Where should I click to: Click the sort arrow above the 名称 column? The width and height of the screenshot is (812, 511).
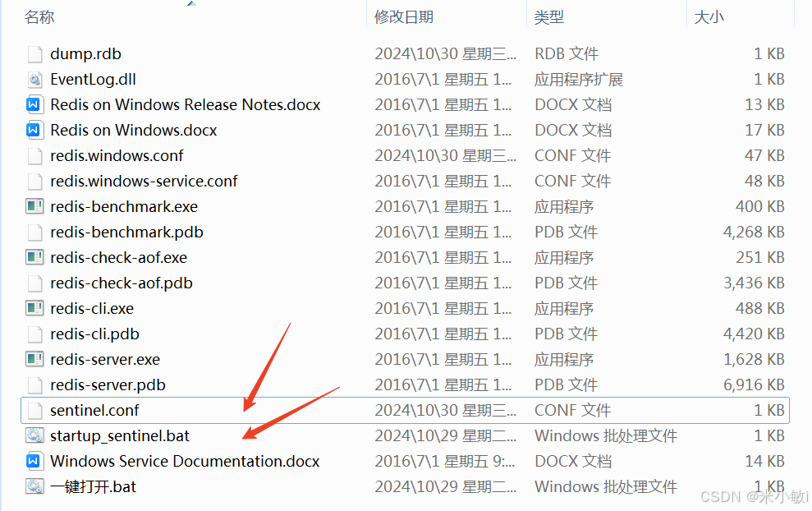pos(191,3)
